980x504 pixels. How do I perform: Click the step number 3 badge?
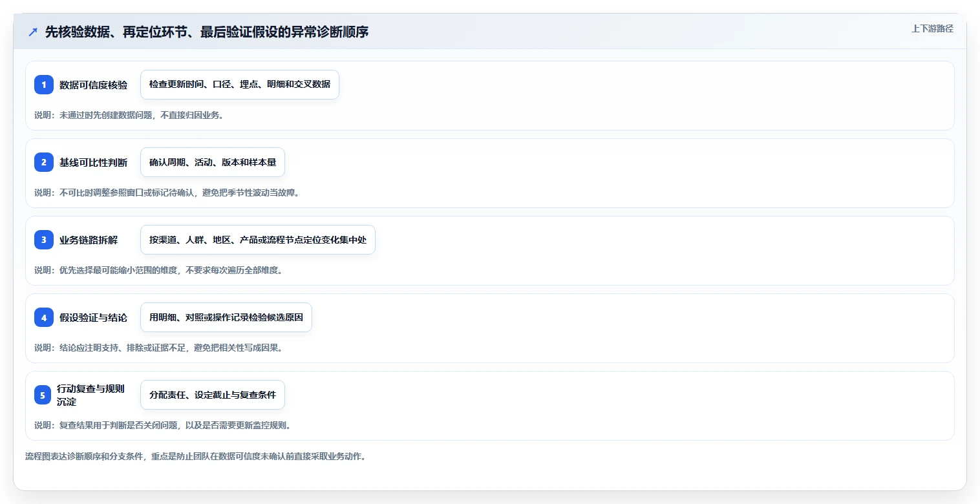pos(44,240)
